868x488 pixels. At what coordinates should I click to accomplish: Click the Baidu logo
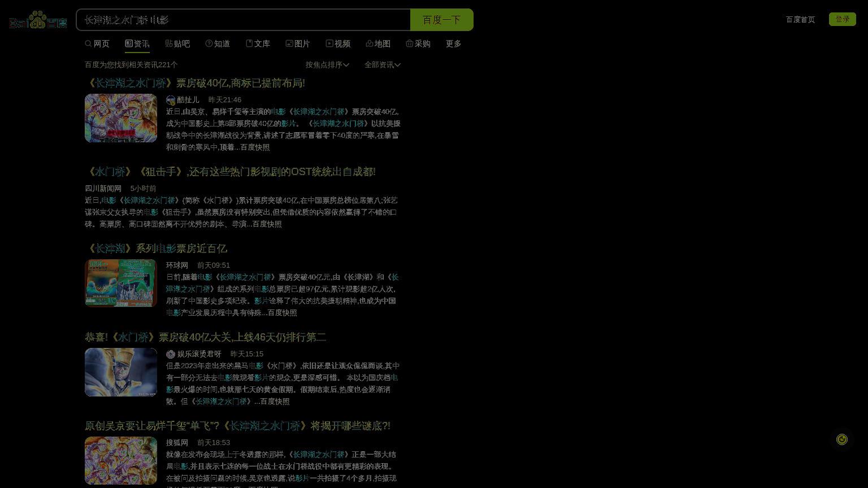point(38,20)
